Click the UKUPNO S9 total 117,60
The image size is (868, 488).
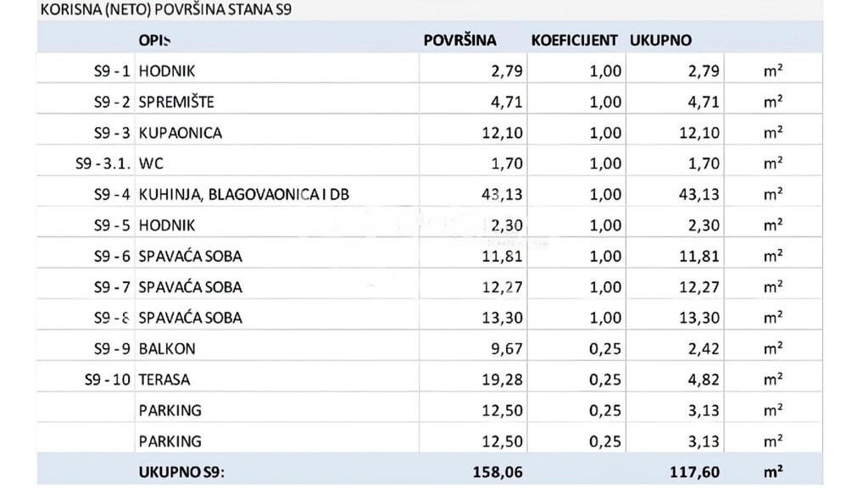(695, 472)
